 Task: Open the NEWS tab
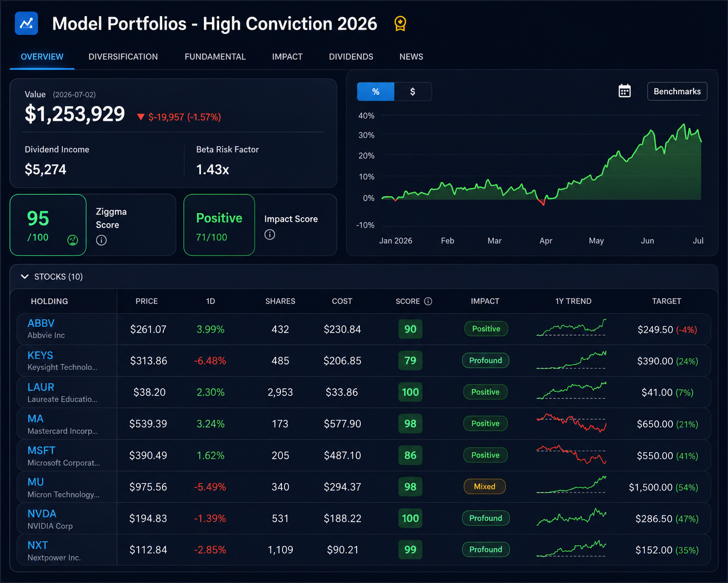click(411, 57)
